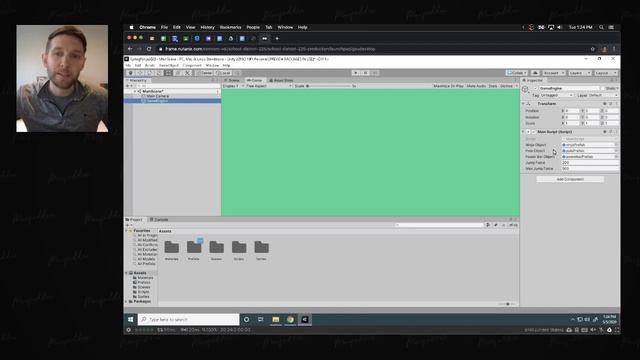
Task: Bookmark the page with the star icon
Action: point(593,49)
